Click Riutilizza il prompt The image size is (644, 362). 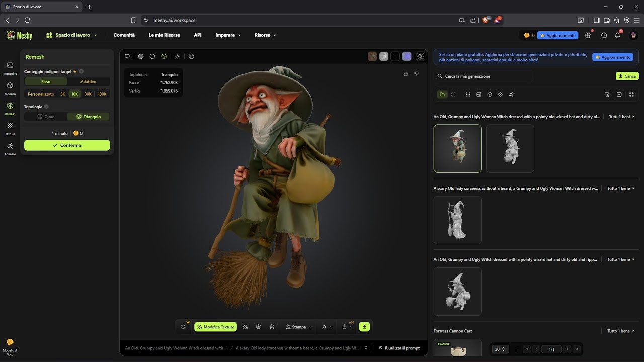399,348
